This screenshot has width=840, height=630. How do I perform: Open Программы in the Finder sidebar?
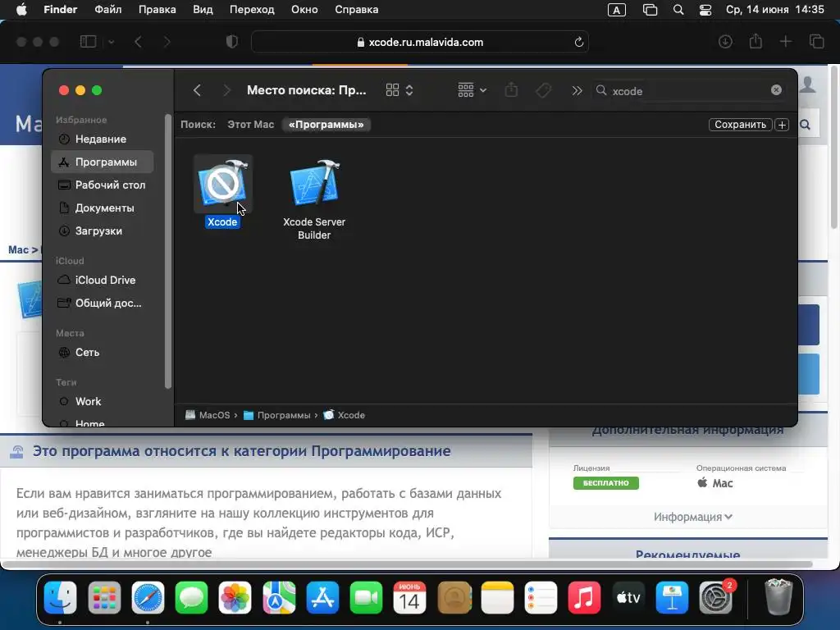[x=102, y=162]
